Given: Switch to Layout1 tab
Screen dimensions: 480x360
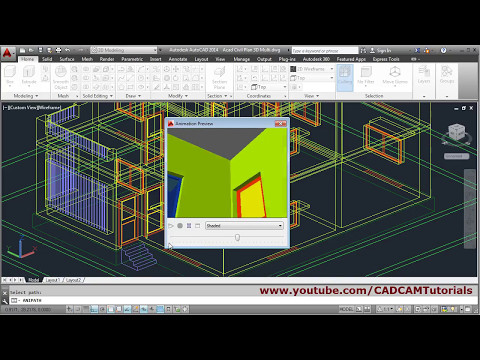Looking at the screenshot, I should pyautogui.click(x=53, y=280).
